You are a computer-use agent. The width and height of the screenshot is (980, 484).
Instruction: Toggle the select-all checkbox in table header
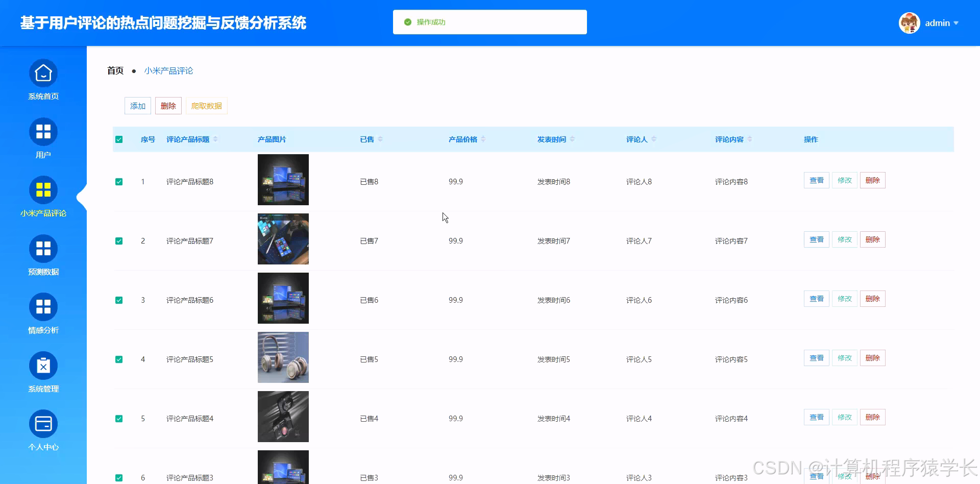[x=119, y=139]
